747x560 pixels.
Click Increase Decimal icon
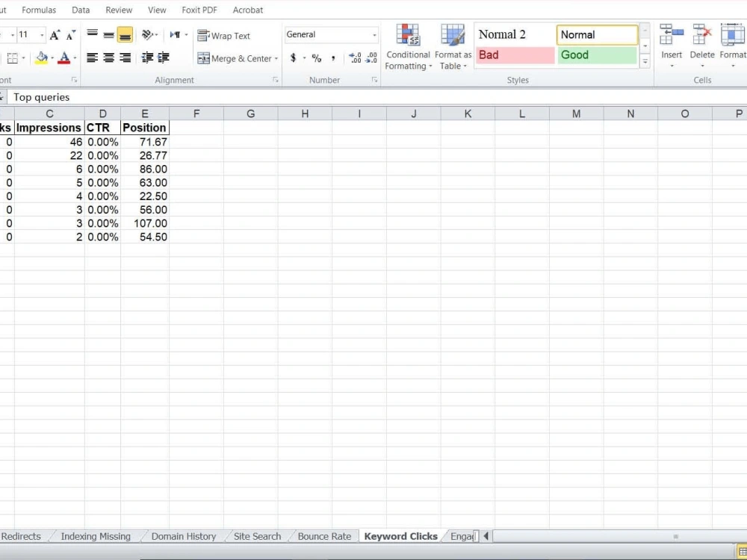[355, 58]
